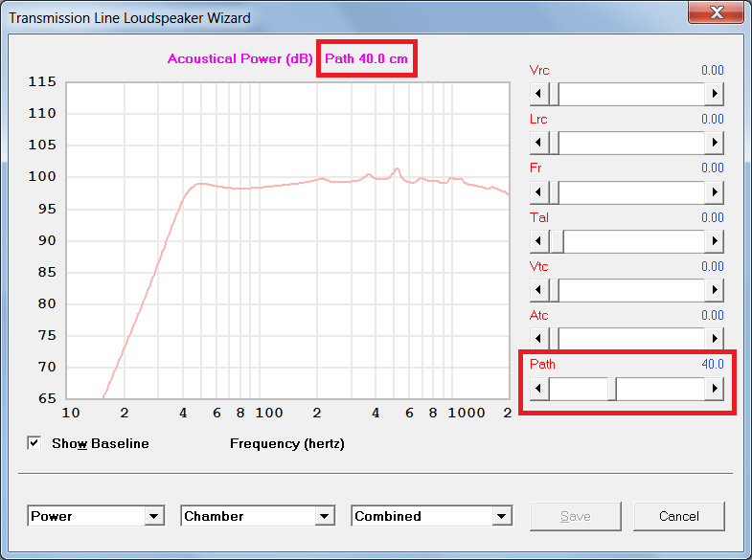The width and height of the screenshot is (752, 560).
Task: Open the Chamber dropdown
Action: point(325,516)
